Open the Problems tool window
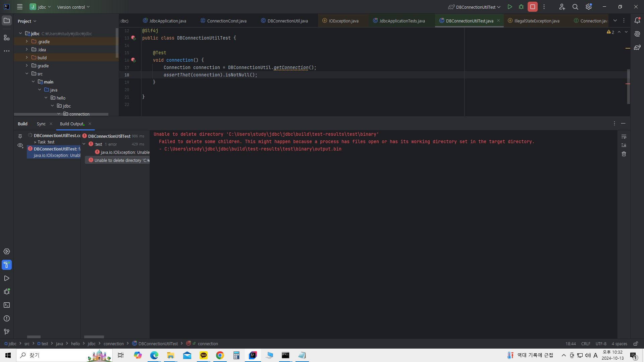This screenshot has height=362, width=644. point(7,318)
